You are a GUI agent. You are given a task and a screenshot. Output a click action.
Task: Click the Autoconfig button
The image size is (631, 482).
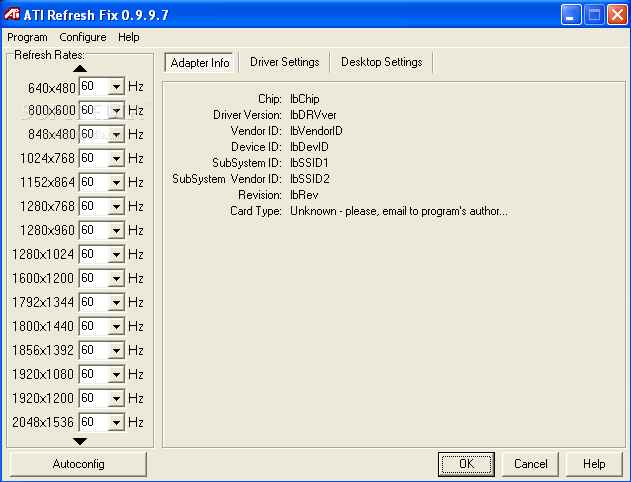tap(78, 464)
